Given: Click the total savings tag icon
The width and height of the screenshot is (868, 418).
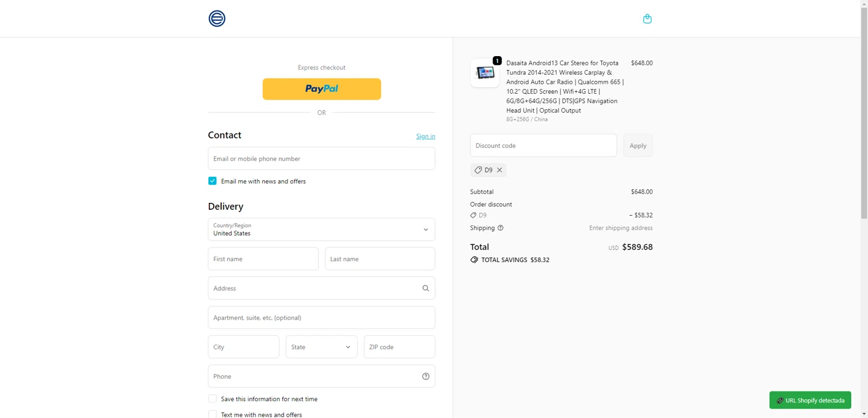Looking at the screenshot, I should click(475, 260).
